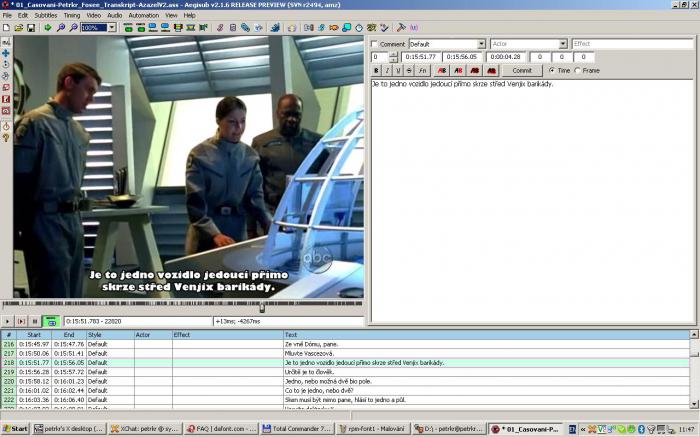Launch the Styling Assistant
The width and height of the screenshot is (700, 437).
321,28
